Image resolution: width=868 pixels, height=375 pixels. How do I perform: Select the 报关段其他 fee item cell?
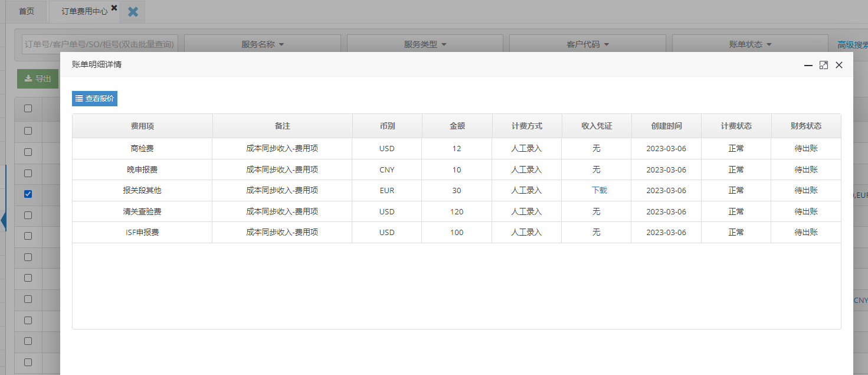142,190
